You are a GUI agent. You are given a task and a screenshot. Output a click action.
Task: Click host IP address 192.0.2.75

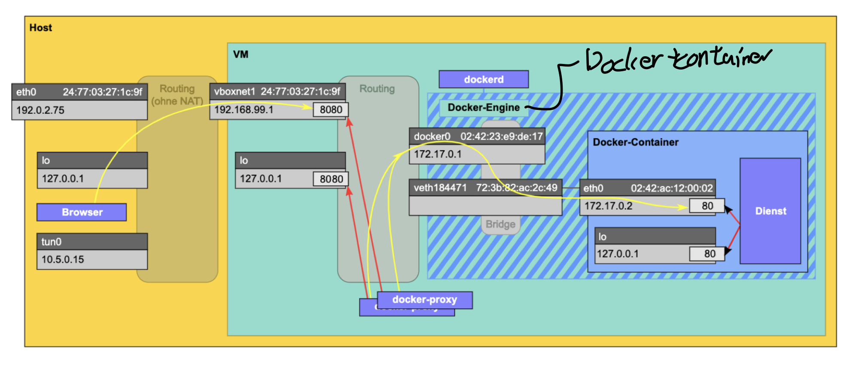pos(40,110)
